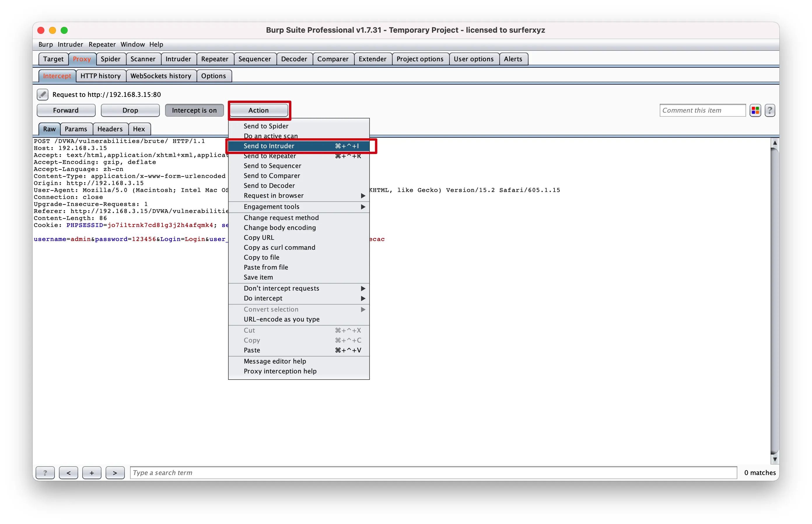Image resolution: width=812 pixels, height=524 pixels.
Task: Click the vertical scrollbar track
Action: click(x=775, y=301)
